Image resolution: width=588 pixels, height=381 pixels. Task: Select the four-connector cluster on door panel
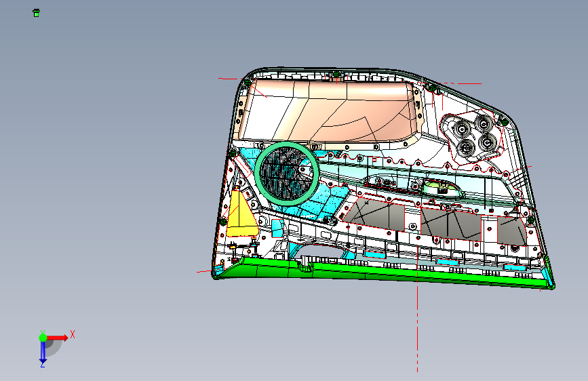pos(473,136)
